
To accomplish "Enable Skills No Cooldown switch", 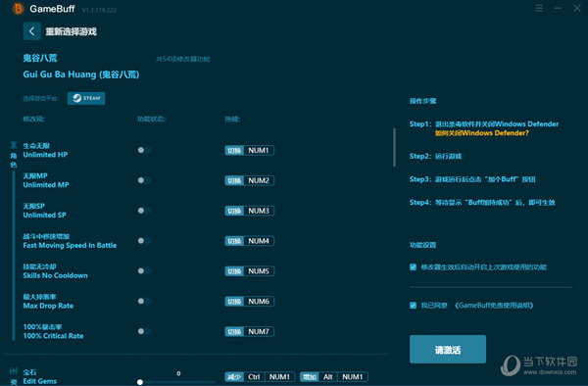I will [x=144, y=271].
